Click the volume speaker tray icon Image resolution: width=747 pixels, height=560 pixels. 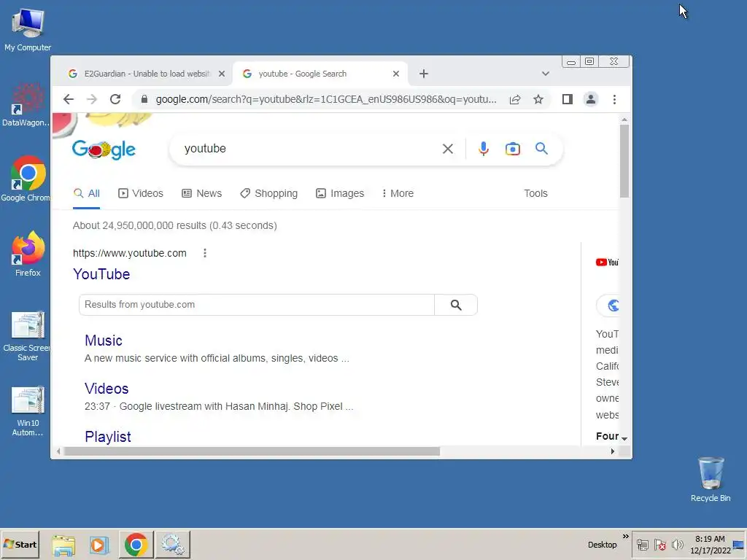tap(677, 545)
